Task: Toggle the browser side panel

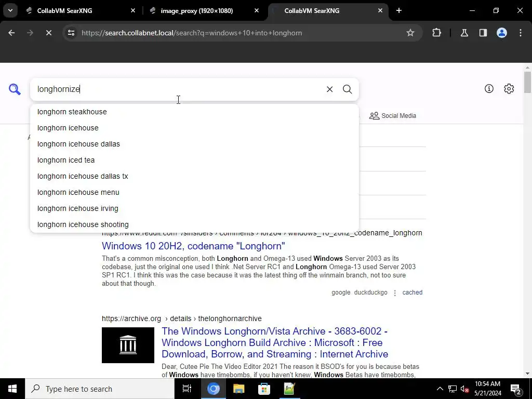Action: [483, 33]
